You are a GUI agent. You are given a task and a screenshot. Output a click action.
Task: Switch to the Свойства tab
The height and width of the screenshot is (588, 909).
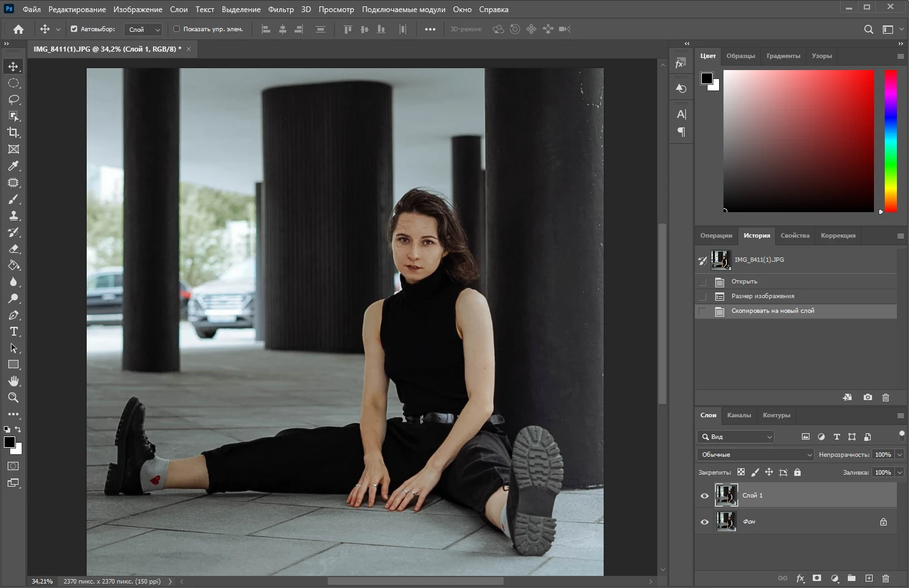click(795, 236)
